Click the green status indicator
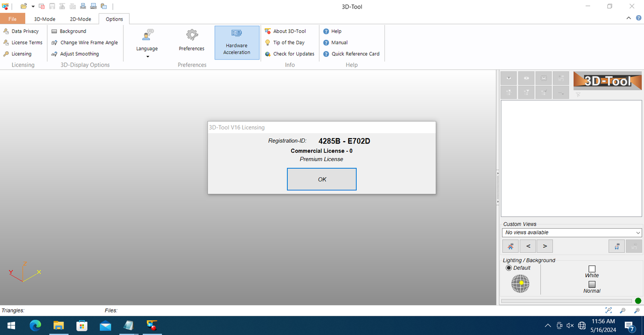The image size is (644, 335). tap(638, 301)
